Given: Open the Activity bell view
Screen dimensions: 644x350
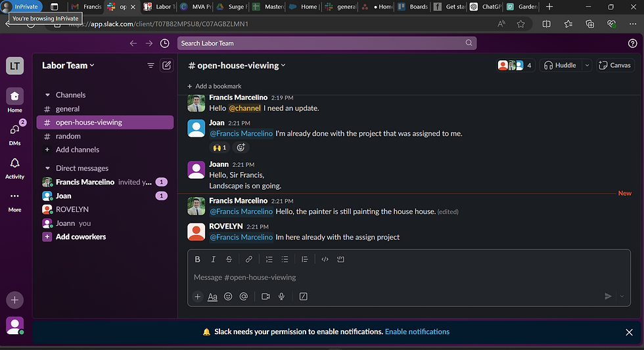Looking at the screenshot, I should pos(14,168).
